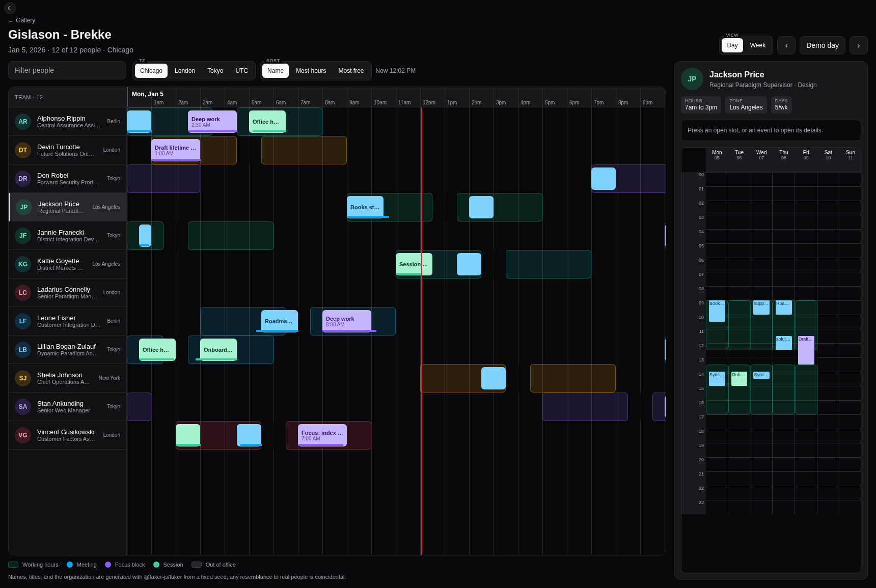Image resolution: width=876 pixels, height=588 pixels.
Task: Click the large JP avatar in details panel
Action: click(692, 79)
